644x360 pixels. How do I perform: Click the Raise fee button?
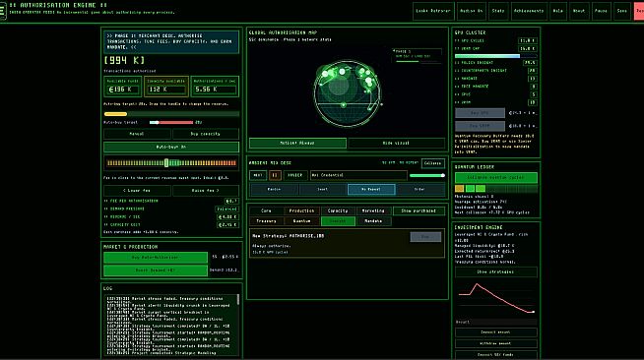[206, 191]
